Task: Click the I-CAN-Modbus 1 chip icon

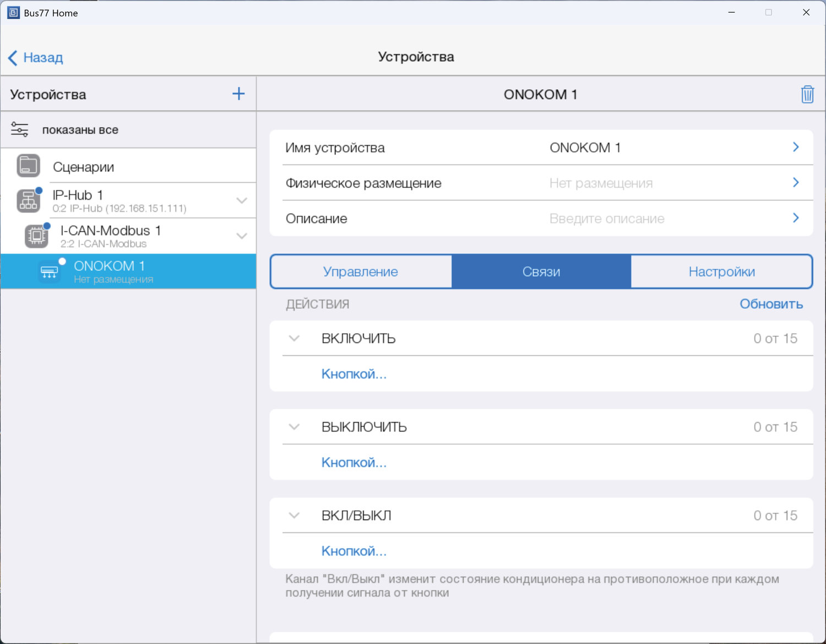Action: pos(36,236)
